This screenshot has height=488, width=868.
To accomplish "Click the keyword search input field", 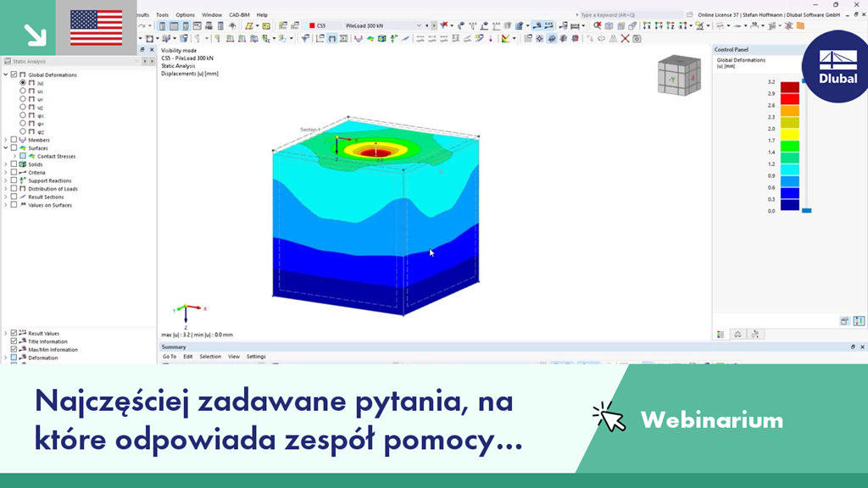I will tap(631, 15).
